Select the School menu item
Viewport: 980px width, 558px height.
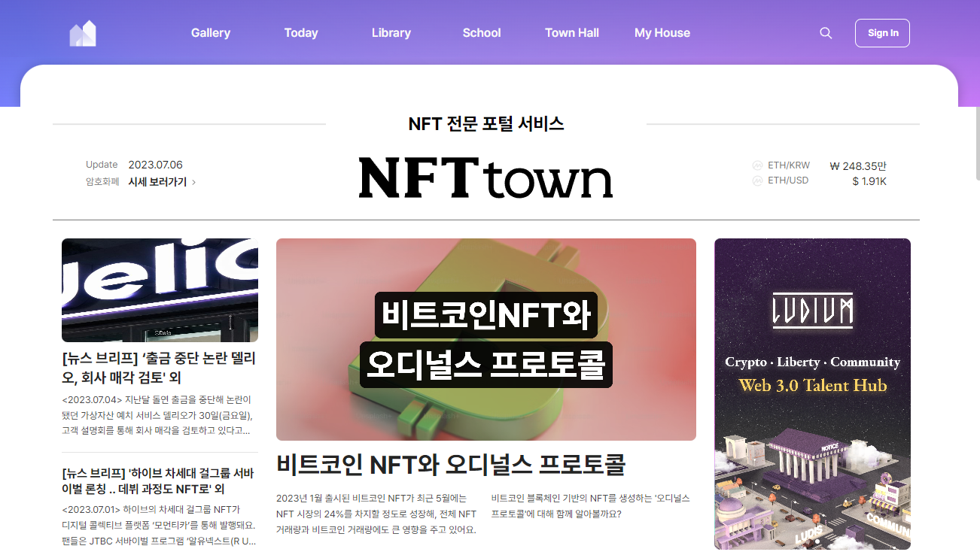point(482,33)
